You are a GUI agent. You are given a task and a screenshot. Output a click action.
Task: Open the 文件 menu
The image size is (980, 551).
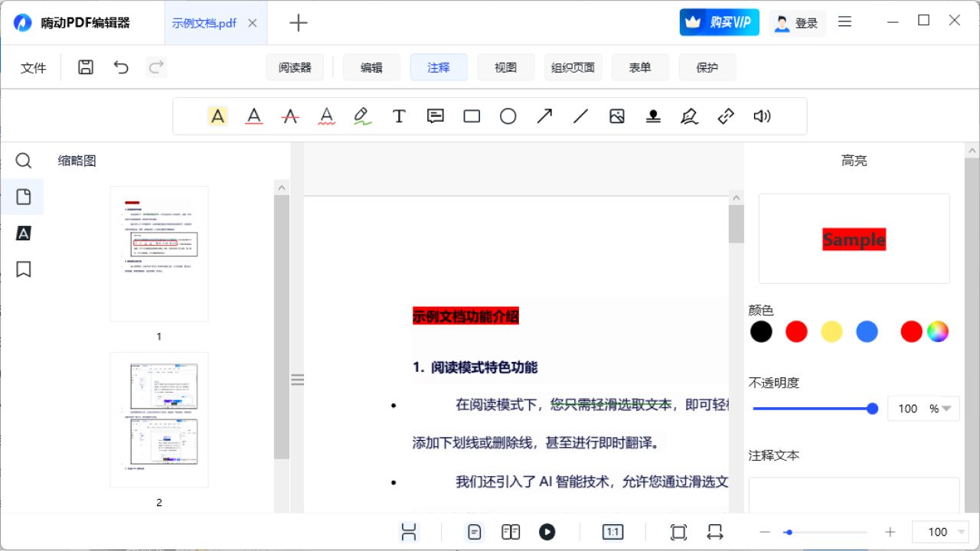34,67
